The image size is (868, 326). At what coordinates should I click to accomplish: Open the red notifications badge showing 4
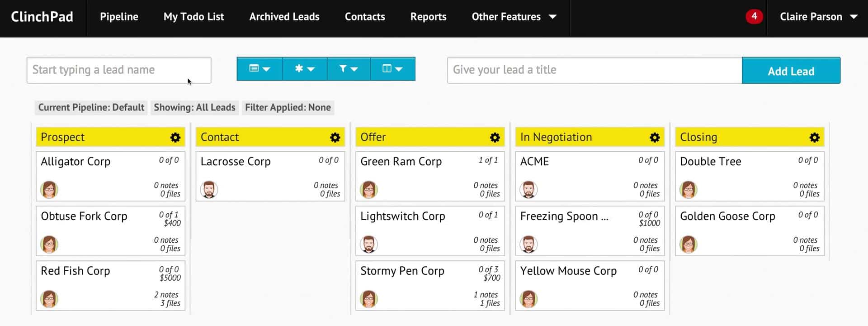point(754,17)
